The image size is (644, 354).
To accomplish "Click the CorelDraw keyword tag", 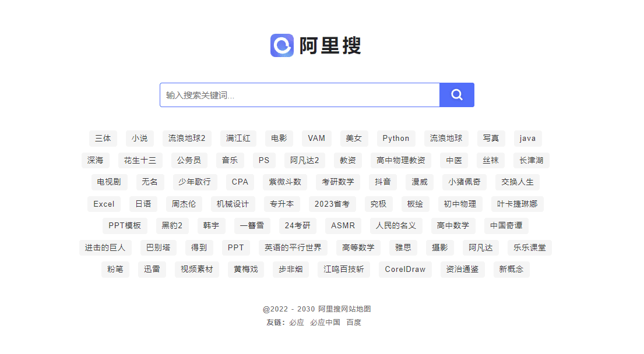I will coord(405,269).
